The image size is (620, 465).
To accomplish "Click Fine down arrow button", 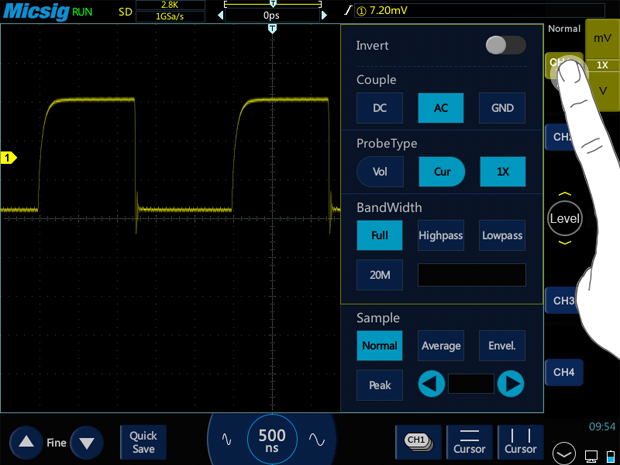I will point(87,442).
